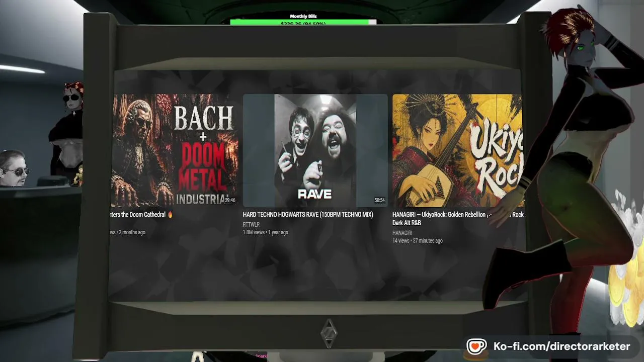
Task: Open the HANAGIRI UkiyoRock Golden Rebellion title
Action: coord(458,219)
